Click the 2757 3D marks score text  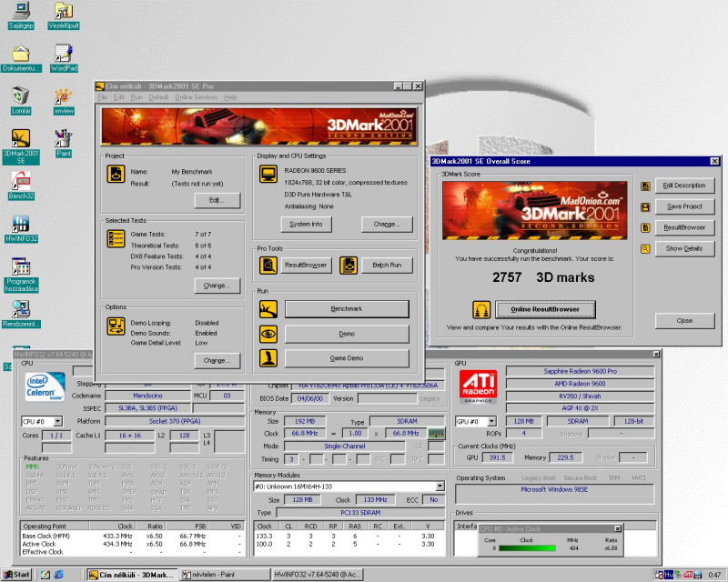click(x=543, y=277)
